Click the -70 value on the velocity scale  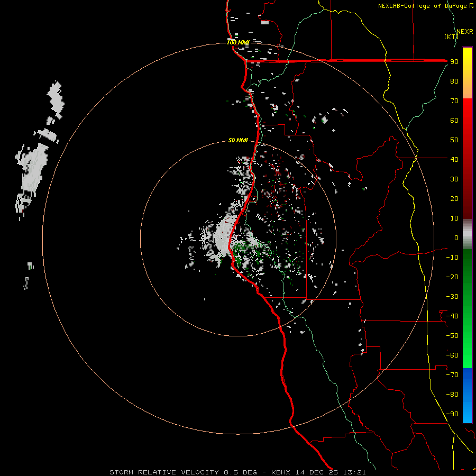452,375
